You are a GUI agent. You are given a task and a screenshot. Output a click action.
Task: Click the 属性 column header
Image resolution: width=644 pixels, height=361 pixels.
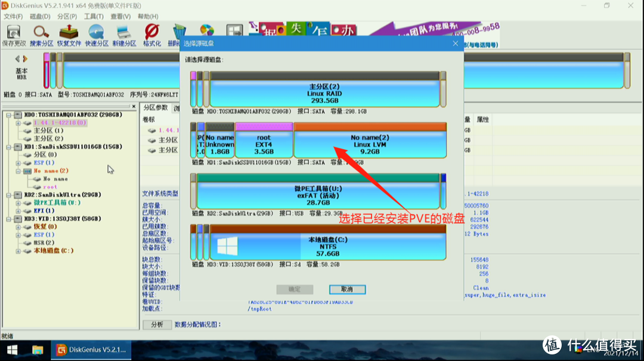coord(482,120)
